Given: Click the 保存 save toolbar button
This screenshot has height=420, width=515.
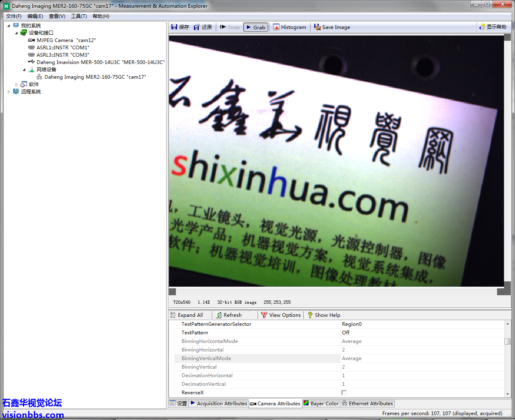Looking at the screenshot, I should point(180,27).
